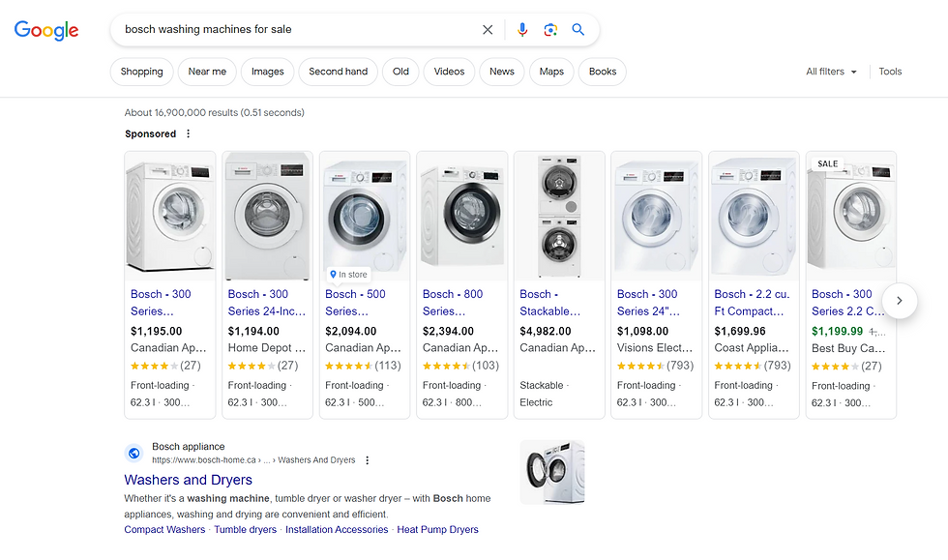
Task: Click Visions Electronics (793) star rating
Action: pyautogui.click(x=655, y=366)
